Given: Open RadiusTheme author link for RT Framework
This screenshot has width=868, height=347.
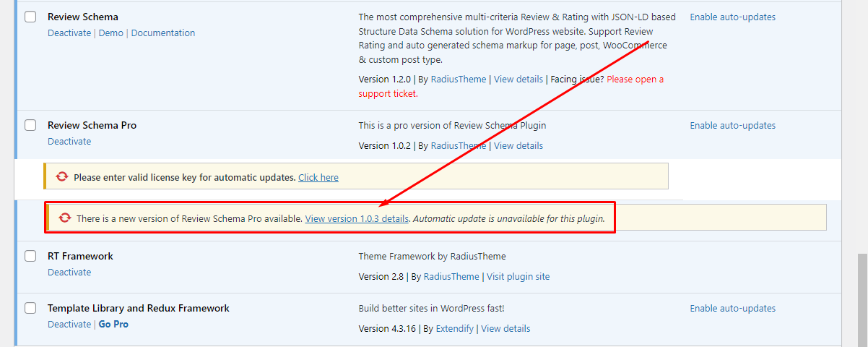Looking at the screenshot, I should point(451,276).
